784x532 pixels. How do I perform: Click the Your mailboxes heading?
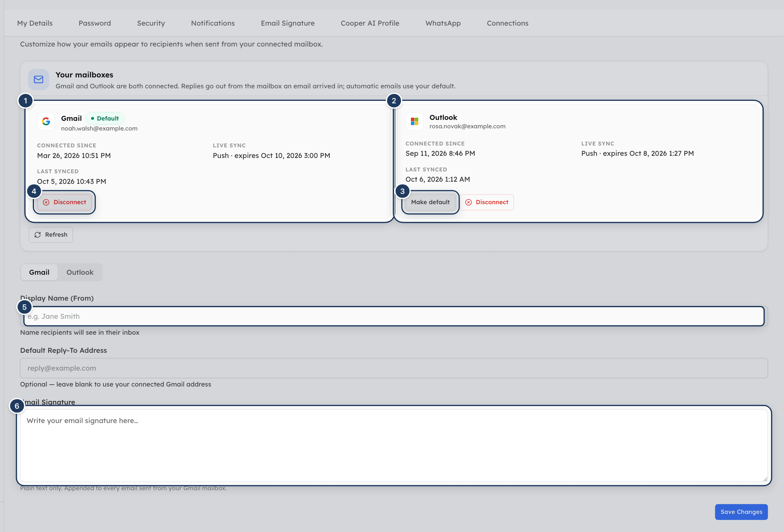[84, 75]
